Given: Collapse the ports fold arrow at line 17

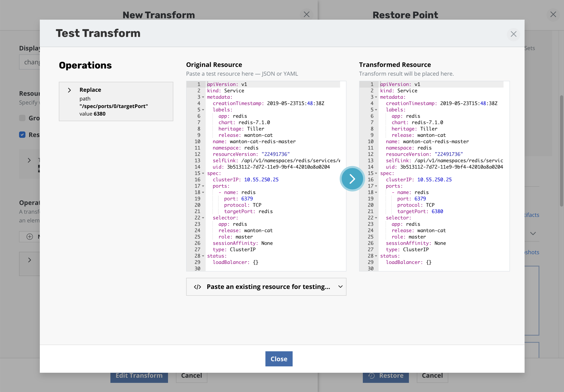Looking at the screenshot, I should click(x=203, y=186).
